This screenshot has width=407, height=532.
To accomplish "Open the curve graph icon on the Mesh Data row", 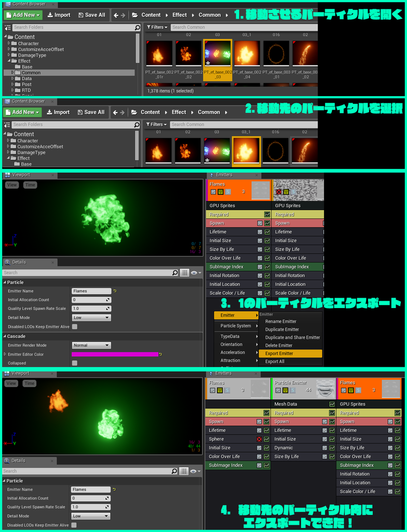I will 332,404.
